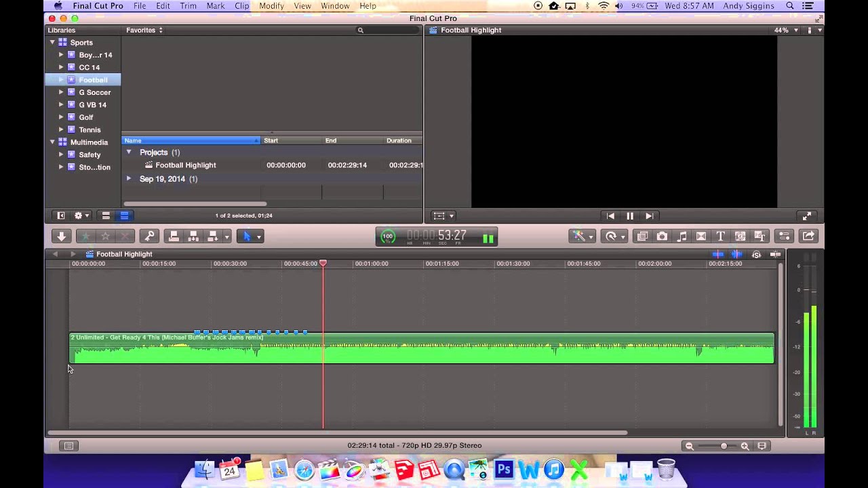The width and height of the screenshot is (868, 488).
Task: Switch browser to filmstrip view
Action: pyautogui.click(x=106, y=216)
